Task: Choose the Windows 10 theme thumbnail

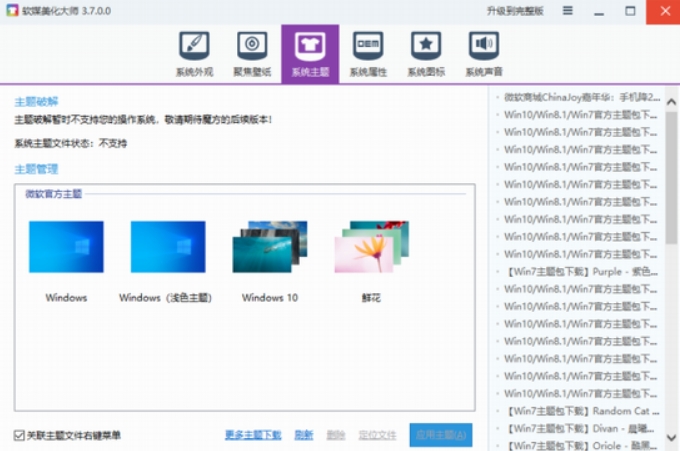Action: coord(269,247)
